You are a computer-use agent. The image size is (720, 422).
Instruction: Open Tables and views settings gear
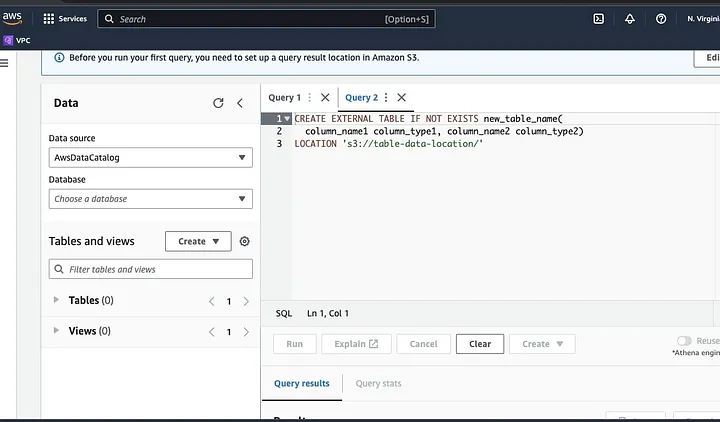pos(245,241)
